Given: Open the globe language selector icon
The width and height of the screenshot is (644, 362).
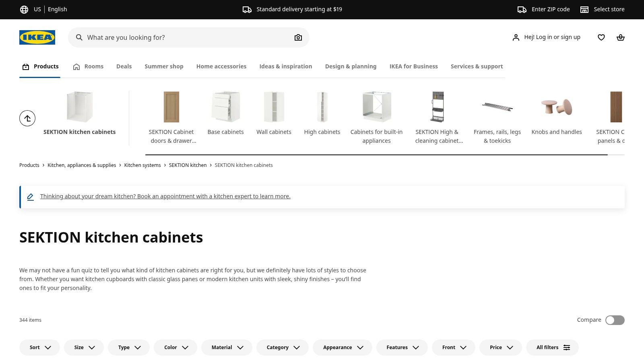Looking at the screenshot, I should (24, 9).
